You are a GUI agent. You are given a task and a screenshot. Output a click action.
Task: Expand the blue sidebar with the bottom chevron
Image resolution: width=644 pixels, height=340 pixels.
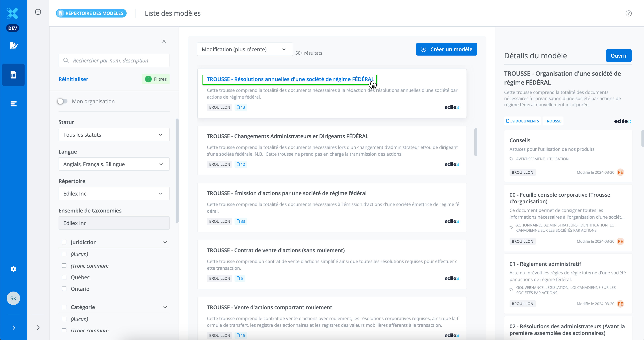click(14, 328)
